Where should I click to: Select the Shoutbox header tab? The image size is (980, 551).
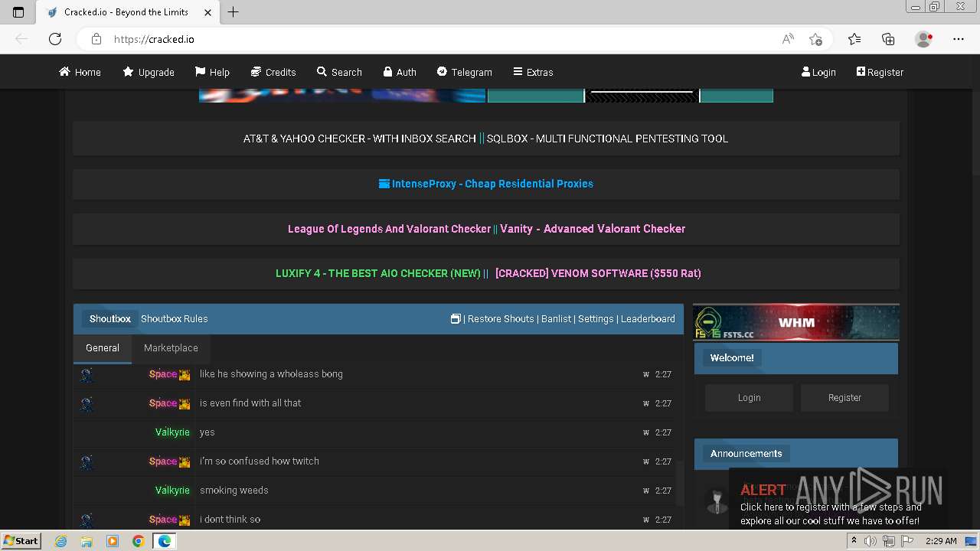[109, 318]
